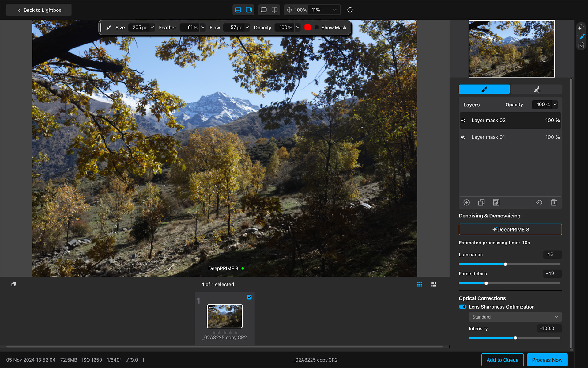
Task: Delete the layer mask using the trash icon
Action: [x=554, y=202]
